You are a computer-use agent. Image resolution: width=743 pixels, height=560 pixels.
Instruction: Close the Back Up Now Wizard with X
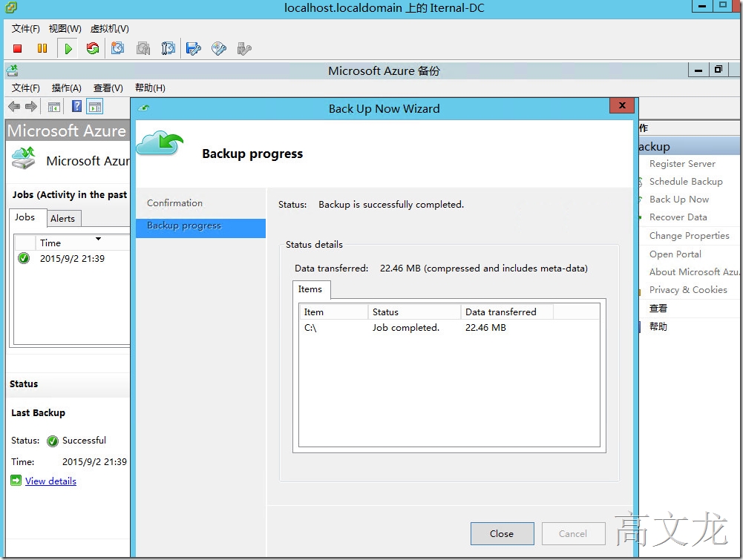[622, 105]
